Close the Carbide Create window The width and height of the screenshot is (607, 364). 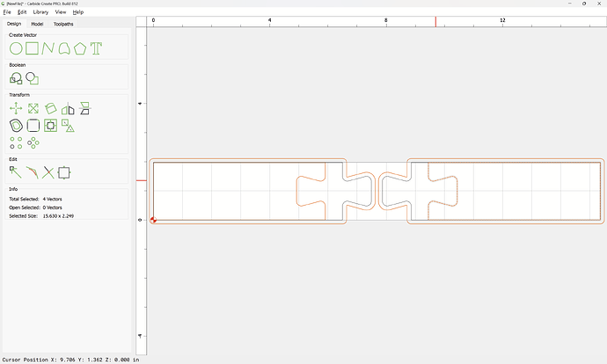tap(599, 4)
